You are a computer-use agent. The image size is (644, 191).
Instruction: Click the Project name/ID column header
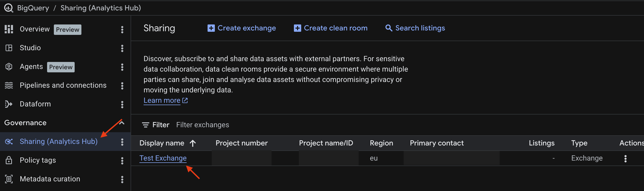click(x=326, y=143)
